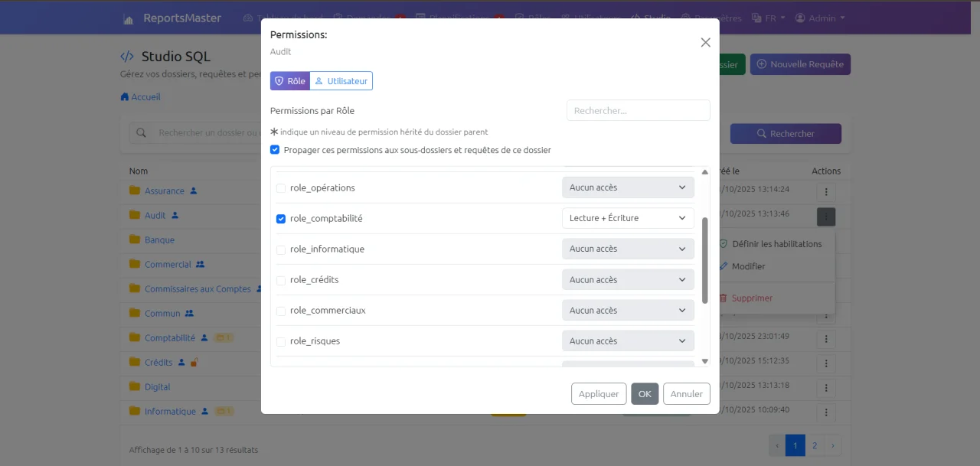
Task: Click the purple Rechercher button
Action: [786, 134]
